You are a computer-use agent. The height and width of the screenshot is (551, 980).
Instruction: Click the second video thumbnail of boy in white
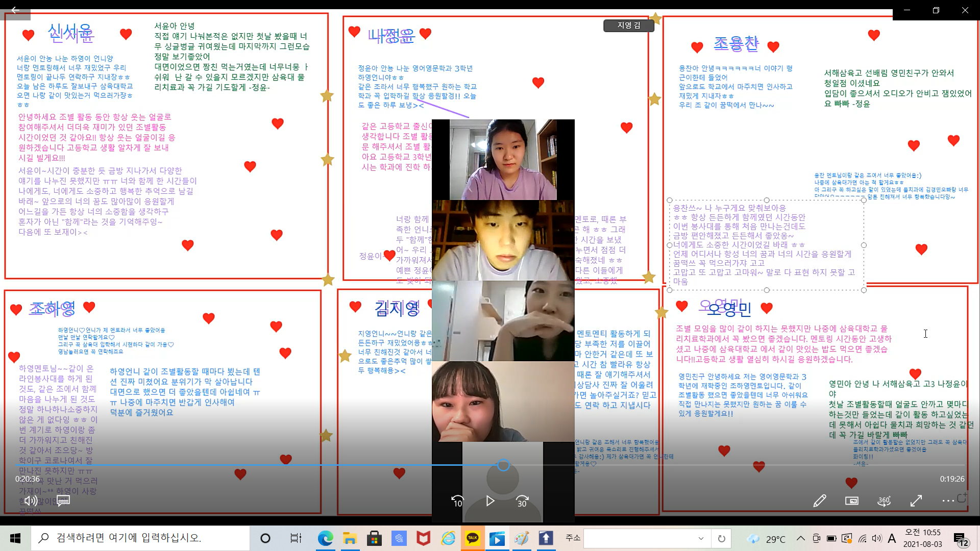tap(503, 240)
